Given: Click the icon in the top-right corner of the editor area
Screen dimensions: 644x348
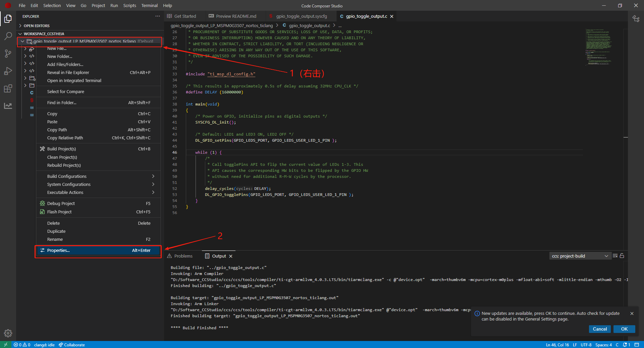Looking at the screenshot, I should [636, 19].
